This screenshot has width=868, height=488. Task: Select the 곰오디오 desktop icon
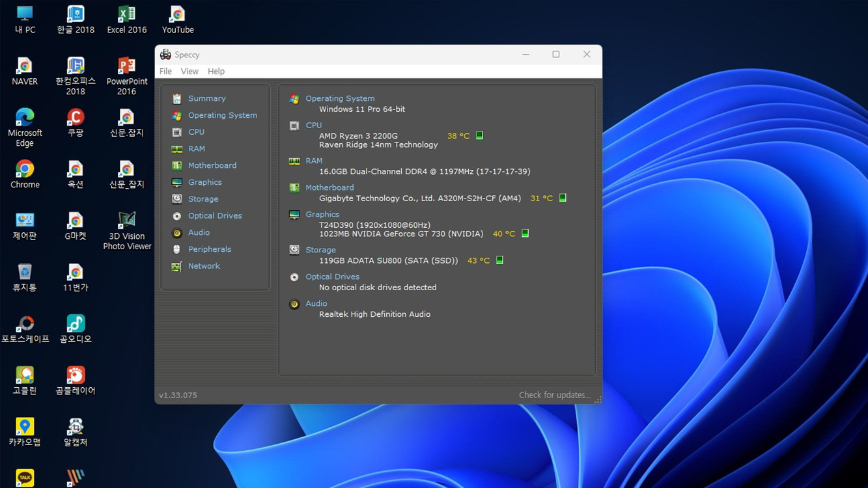click(76, 329)
